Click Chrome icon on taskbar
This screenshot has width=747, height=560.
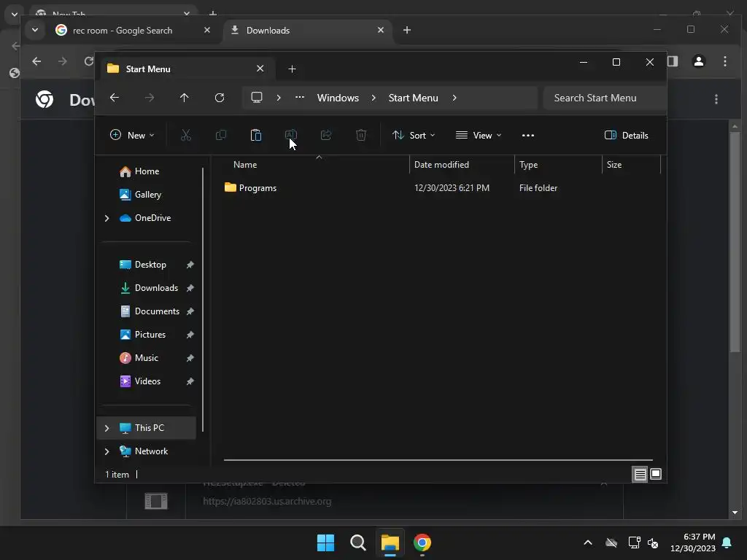(x=422, y=542)
